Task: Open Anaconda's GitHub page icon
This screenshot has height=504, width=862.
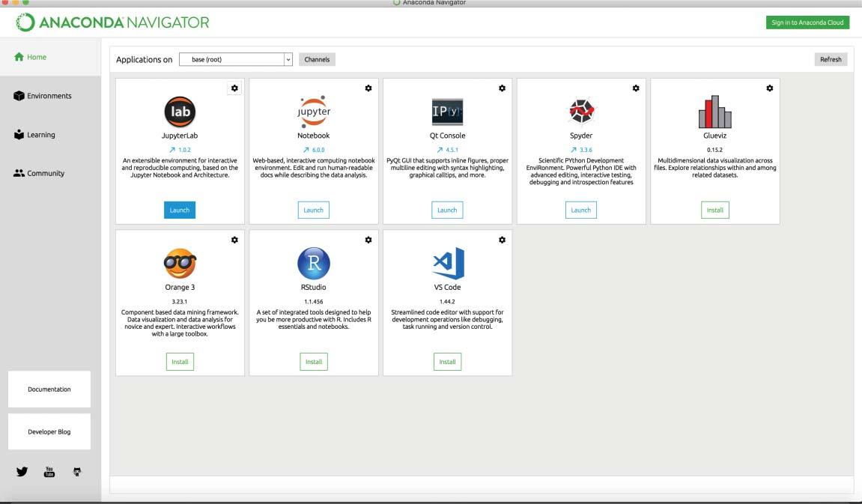Action: [77, 472]
